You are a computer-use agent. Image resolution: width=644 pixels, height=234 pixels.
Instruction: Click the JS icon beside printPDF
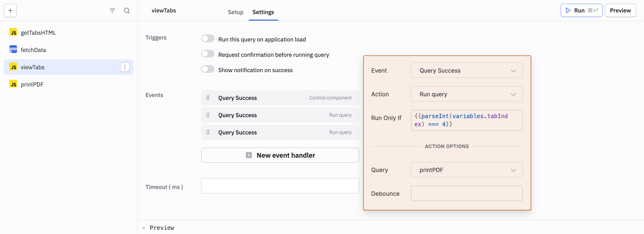coord(13,84)
